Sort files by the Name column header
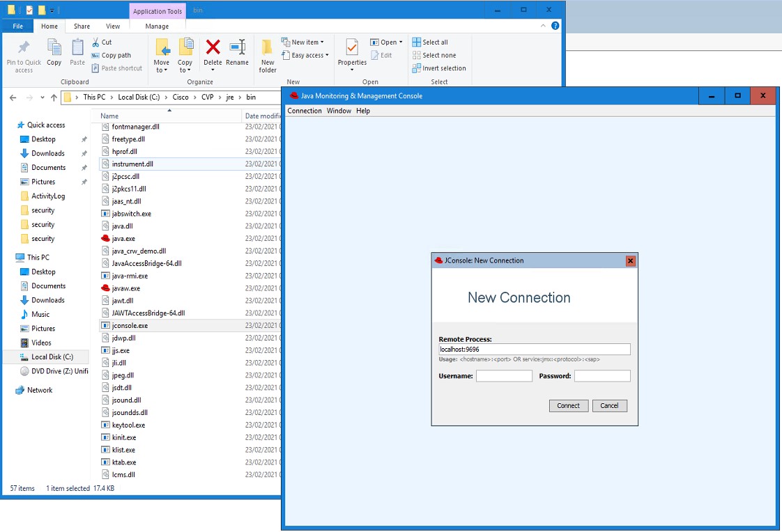The image size is (782, 532). click(109, 116)
